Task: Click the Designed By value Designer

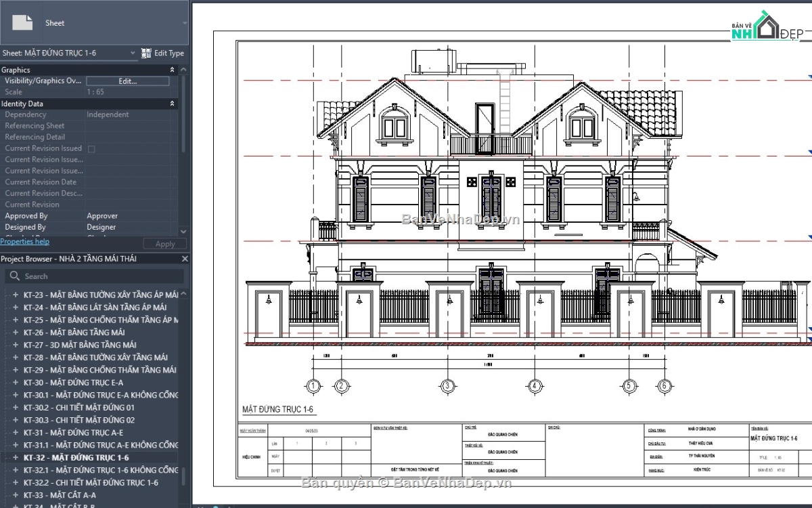Action: tap(101, 228)
